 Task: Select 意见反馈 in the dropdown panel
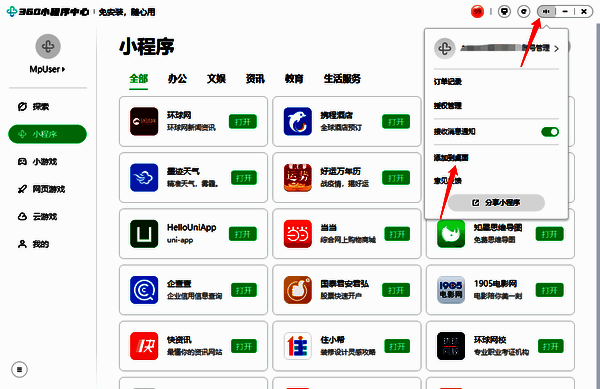(x=448, y=181)
